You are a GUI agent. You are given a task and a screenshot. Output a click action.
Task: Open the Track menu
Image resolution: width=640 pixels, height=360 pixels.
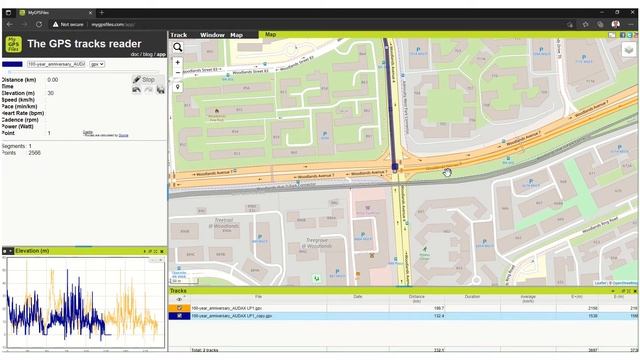178,35
